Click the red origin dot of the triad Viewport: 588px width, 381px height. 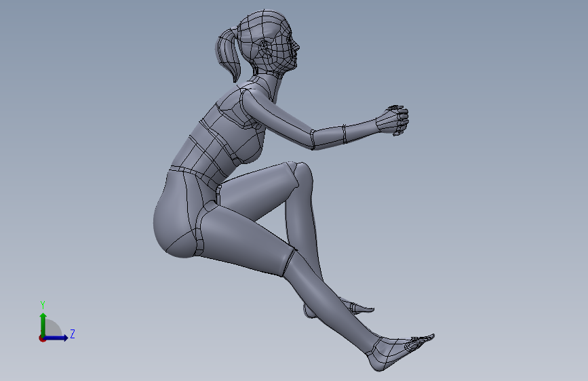tap(42, 338)
